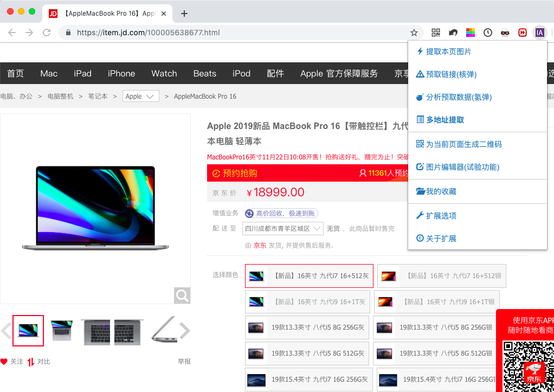Open a new browser tab
The height and width of the screenshot is (392, 554).
coord(184,14)
